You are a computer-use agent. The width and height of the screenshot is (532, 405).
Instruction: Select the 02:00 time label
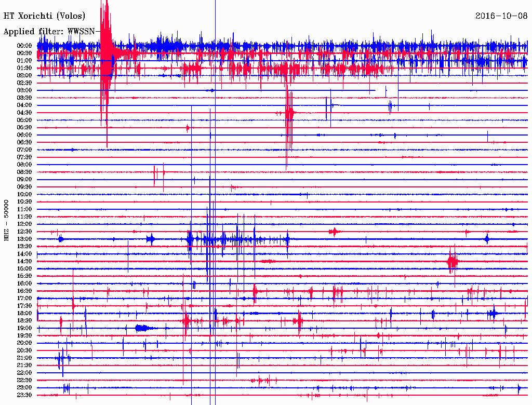click(x=24, y=75)
